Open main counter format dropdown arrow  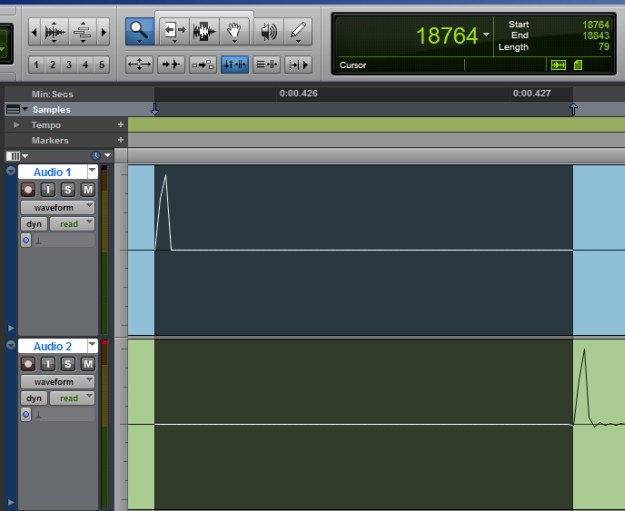[486, 35]
